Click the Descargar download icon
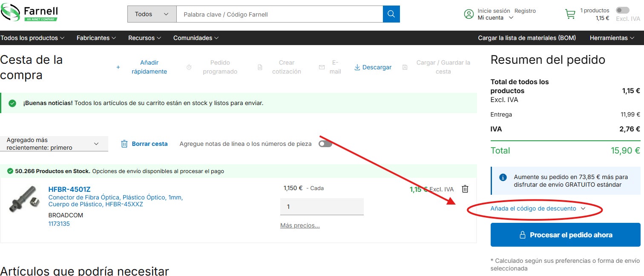 point(357,67)
